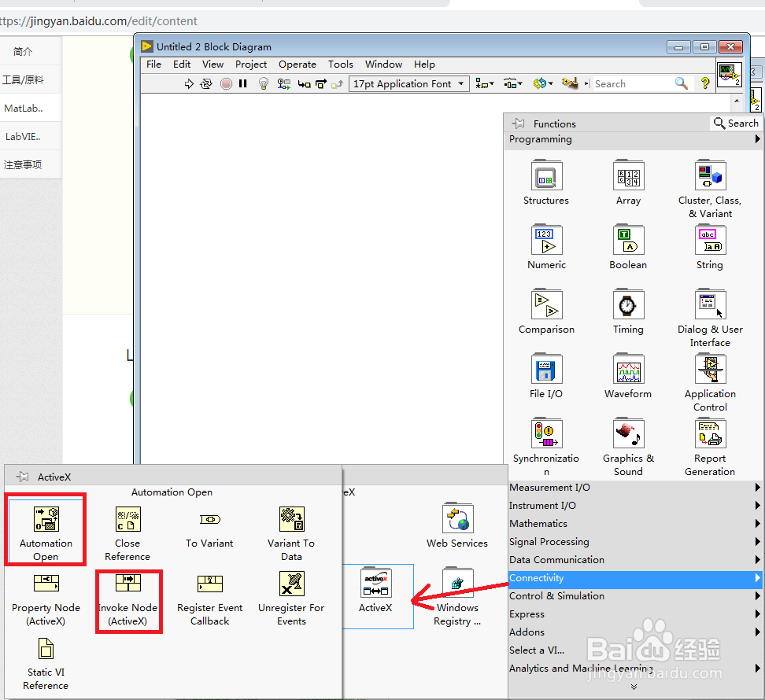The height and width of the screenshot is (700, 765).
Task: Expand the Mathematics category
Action: point(634,524)
